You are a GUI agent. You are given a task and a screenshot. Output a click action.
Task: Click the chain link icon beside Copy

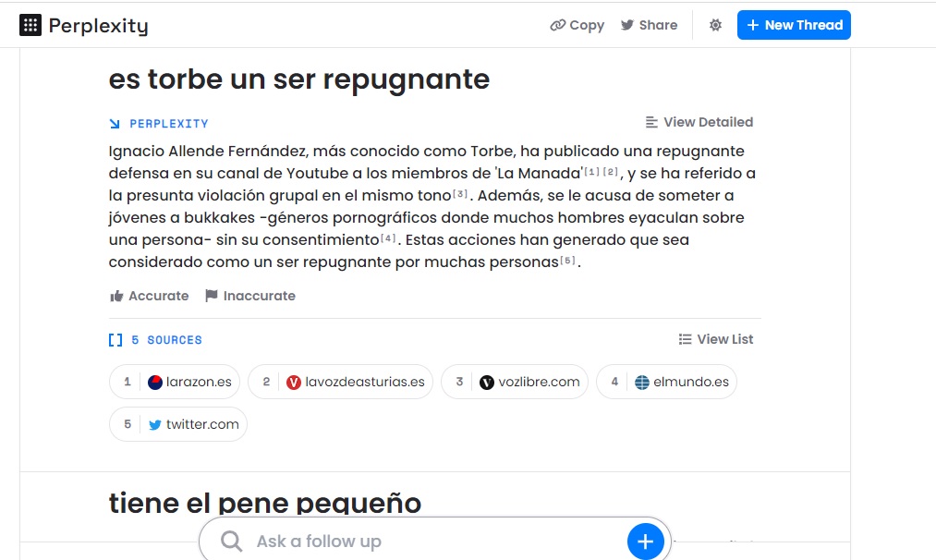pos(557,25)
